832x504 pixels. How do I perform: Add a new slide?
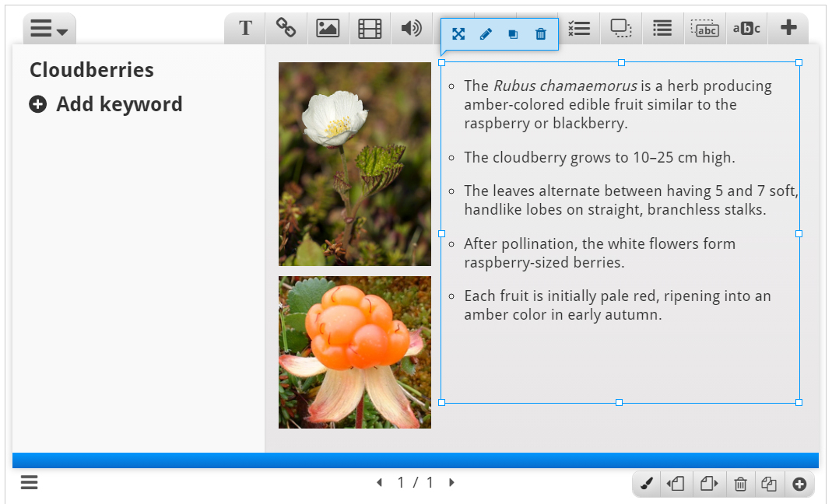click(x=799, y=484)
